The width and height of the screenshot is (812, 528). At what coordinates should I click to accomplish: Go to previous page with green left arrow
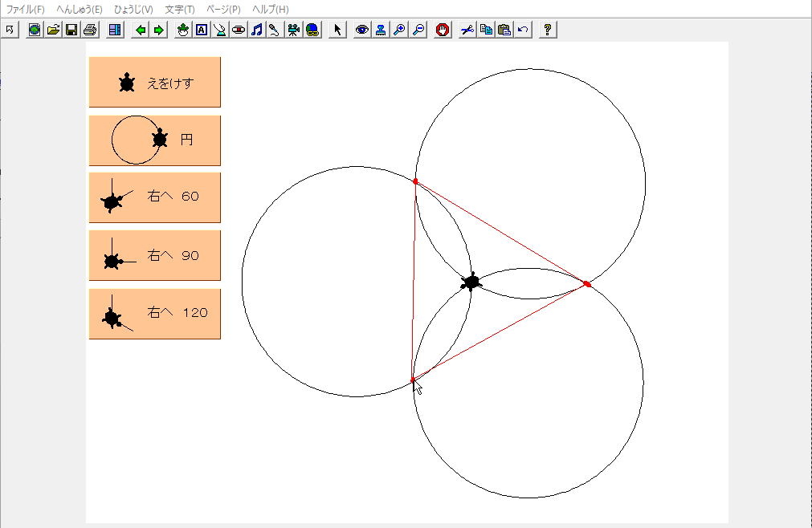click(141, 30)
